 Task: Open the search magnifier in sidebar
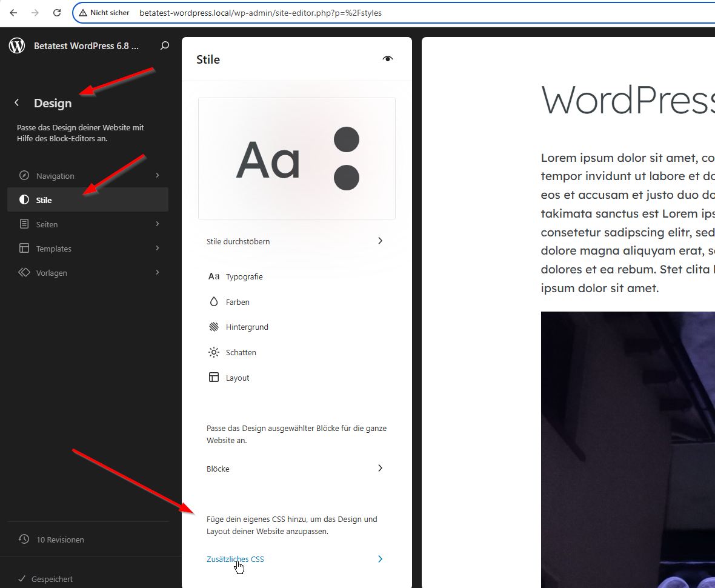click(x=165, y=45)
